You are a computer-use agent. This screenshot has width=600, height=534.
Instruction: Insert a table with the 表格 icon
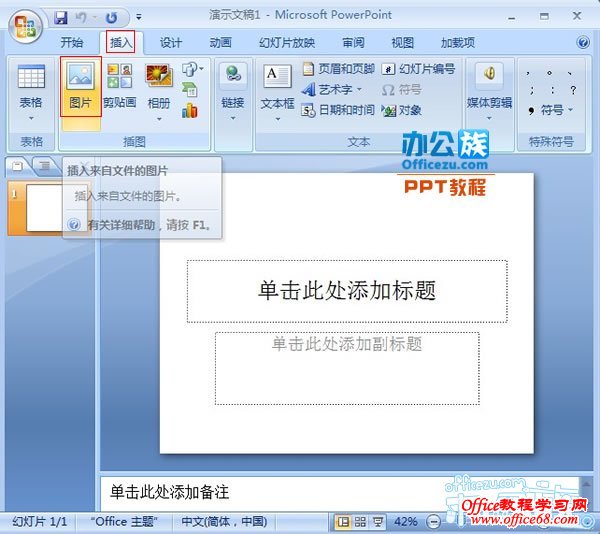coord(31,77)
